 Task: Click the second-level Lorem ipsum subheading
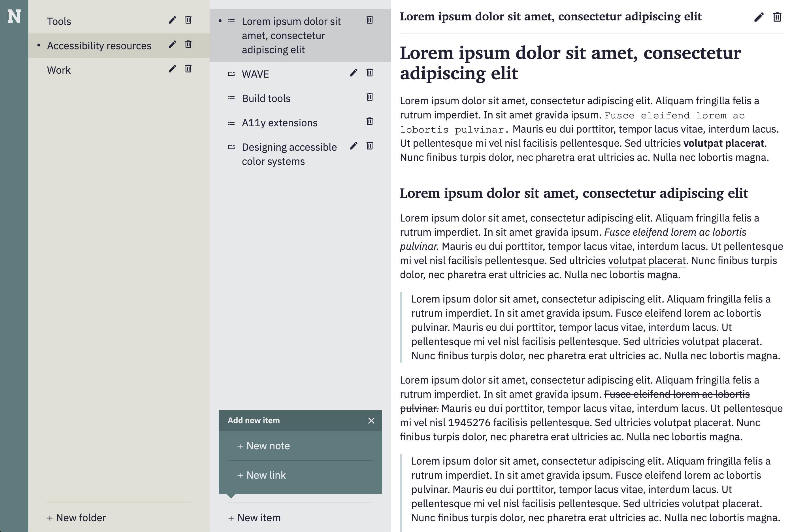[574, 193]
